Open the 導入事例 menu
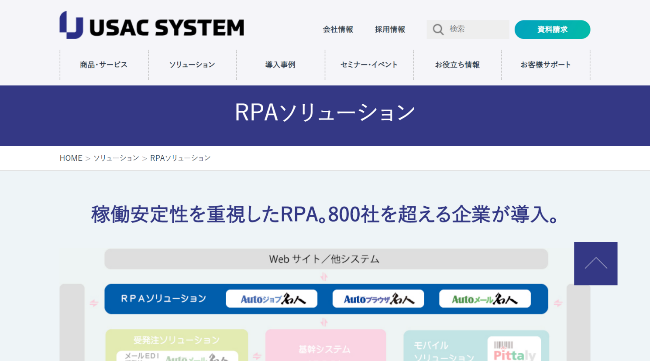This screenshot has height=361, width=650. click(x=280, y=65)
